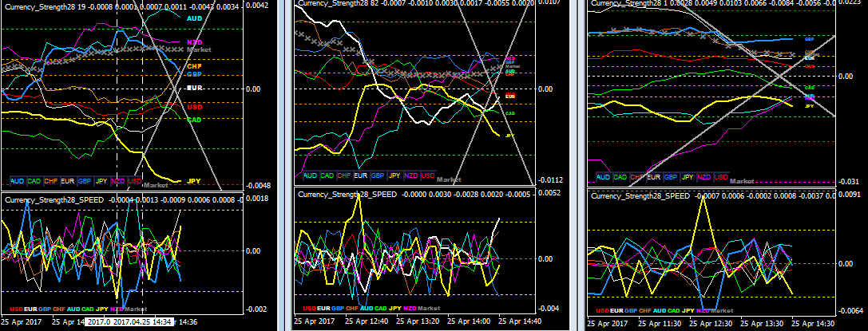868x331 pixels.
Task: Click the blue GBP line label in left chart
Action: pos(194,74)
